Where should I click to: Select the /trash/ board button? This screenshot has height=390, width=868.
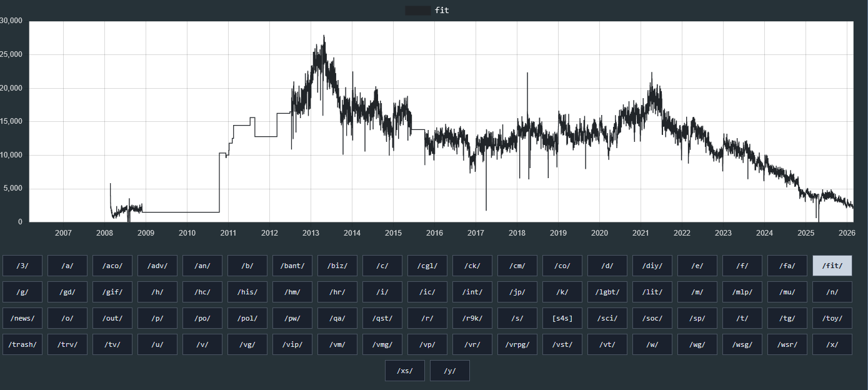[22, 344]
